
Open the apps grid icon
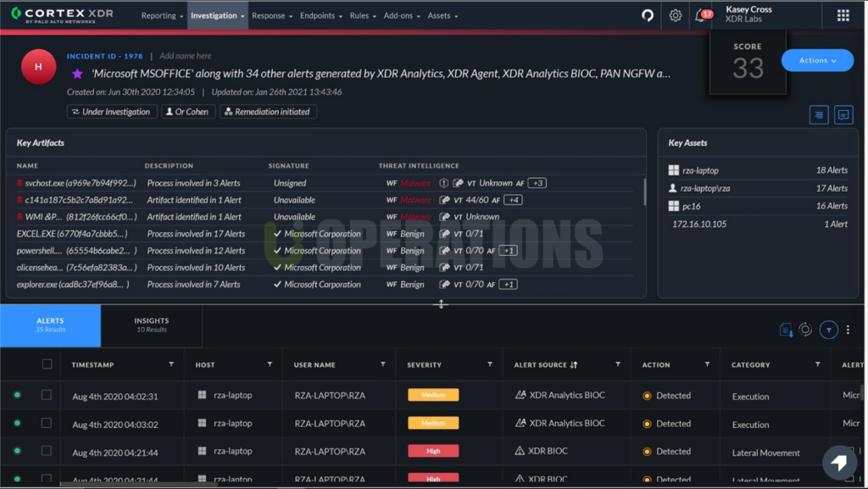(x=843, y=15)
